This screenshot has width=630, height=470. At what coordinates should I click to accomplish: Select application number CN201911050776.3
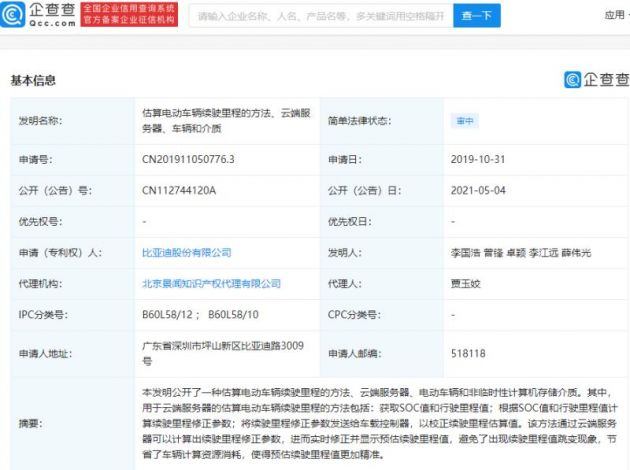coord(188,159)
